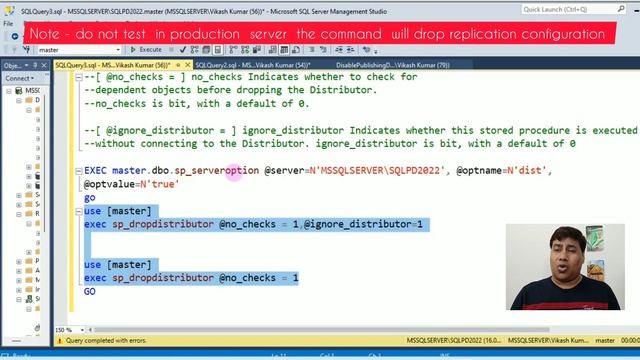Screen dimensions: 640x360
Task: Select Results to Text icon
Action: [x=272, y=50]
